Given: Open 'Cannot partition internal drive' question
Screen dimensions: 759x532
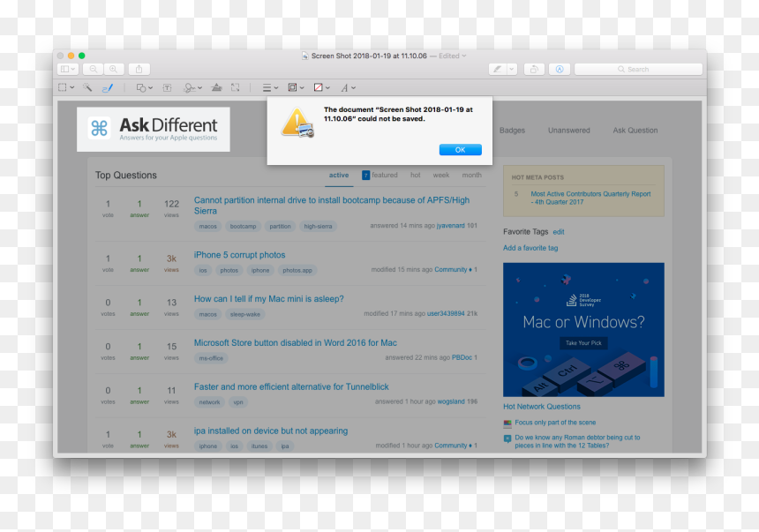Looking at the screenshot, I should point(332,206).
